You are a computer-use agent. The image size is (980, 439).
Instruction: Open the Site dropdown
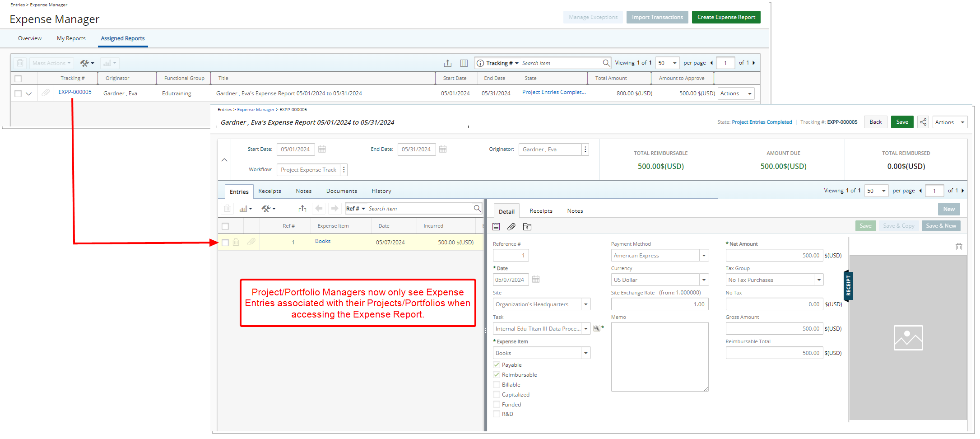pos(585,304)
